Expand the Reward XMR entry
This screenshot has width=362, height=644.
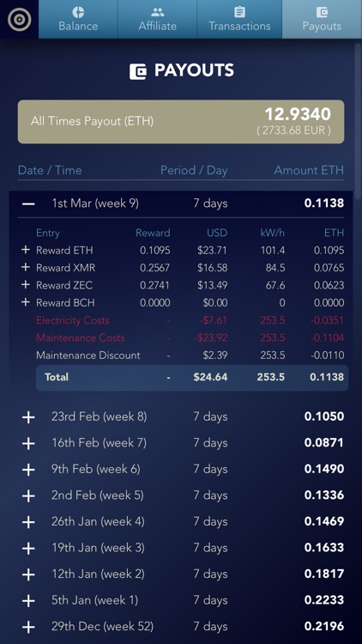tap(26, 267)
